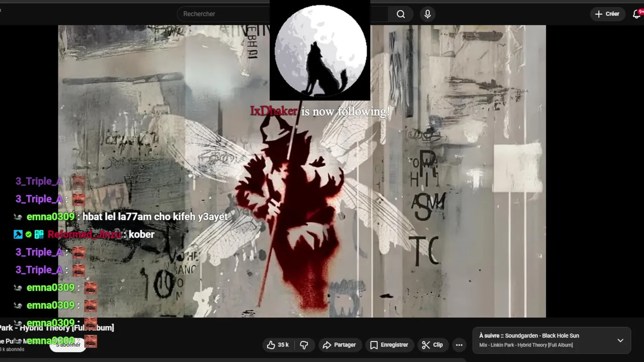Click "À suivre :: Soundgarden - Black Hole Sun"
This screenshot has width=644, height=362.
(x=529, y=335)
